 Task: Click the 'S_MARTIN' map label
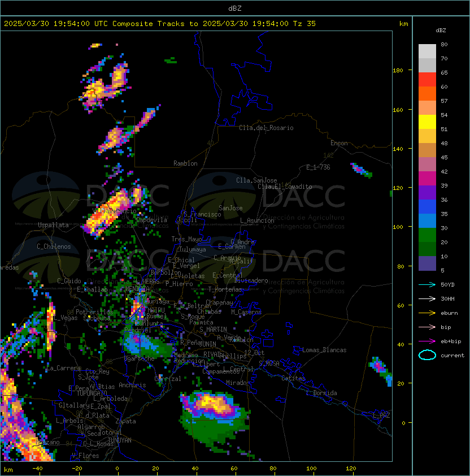[213, 330]
